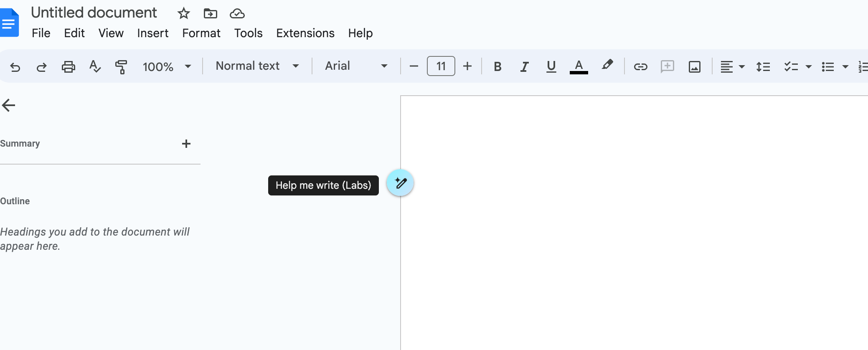Viewport: 868px width, 350px height.
Task: Insert a numbered list
Action: (x=863, y=66)
